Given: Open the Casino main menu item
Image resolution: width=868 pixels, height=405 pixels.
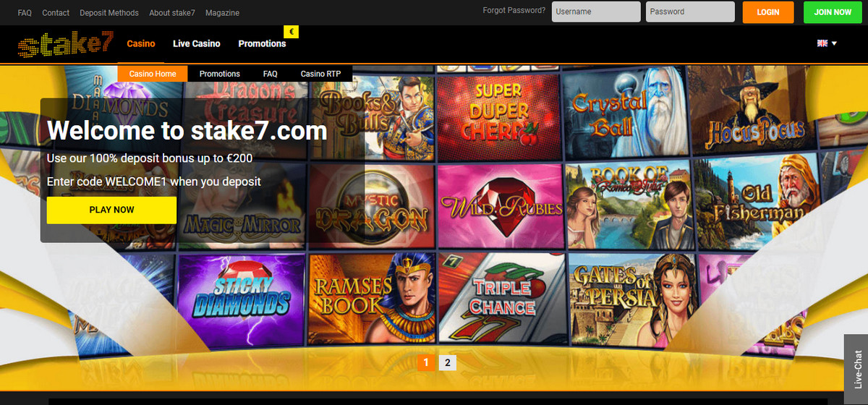Looking at the screenshot, I should [141, 43].
